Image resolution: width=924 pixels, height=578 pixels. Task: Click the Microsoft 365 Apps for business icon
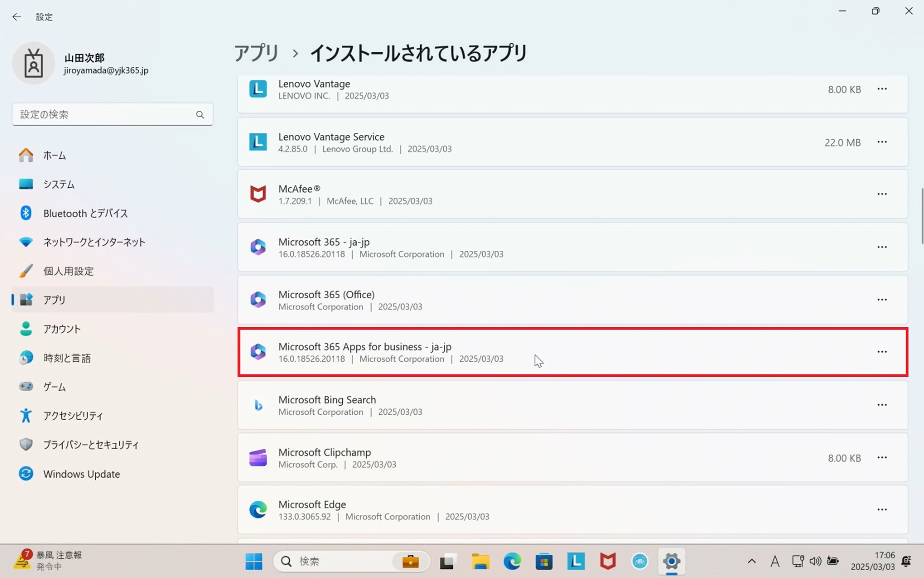(x=258, y=352)
